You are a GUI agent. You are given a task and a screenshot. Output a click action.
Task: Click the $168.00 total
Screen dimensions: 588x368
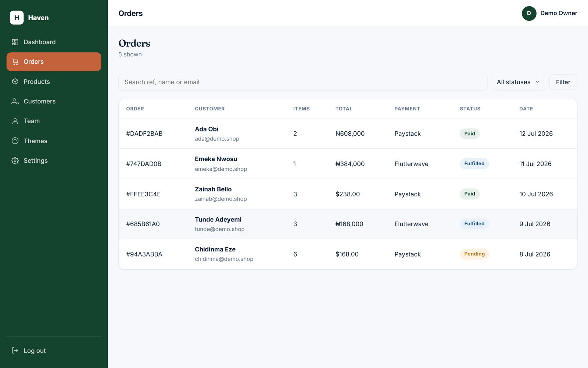347,254
